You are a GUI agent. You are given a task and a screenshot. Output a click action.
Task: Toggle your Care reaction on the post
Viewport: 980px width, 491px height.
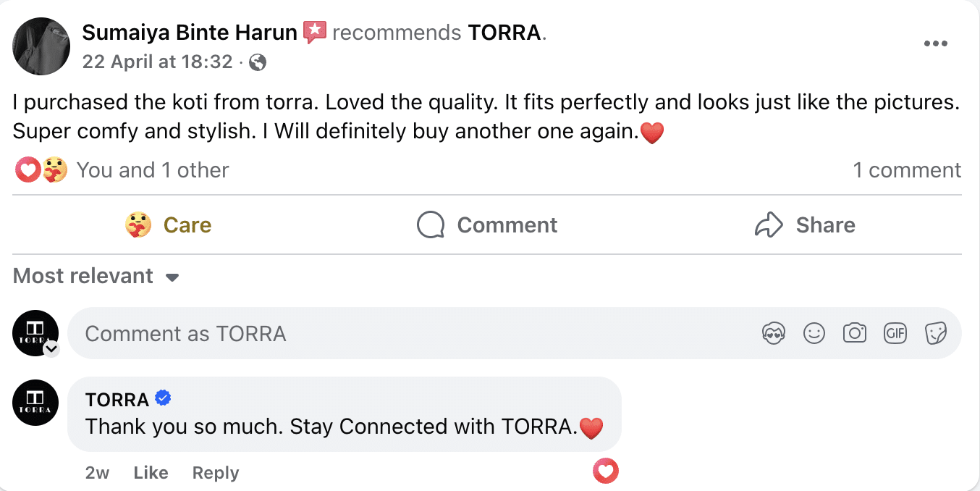click(x=168, y=224)
